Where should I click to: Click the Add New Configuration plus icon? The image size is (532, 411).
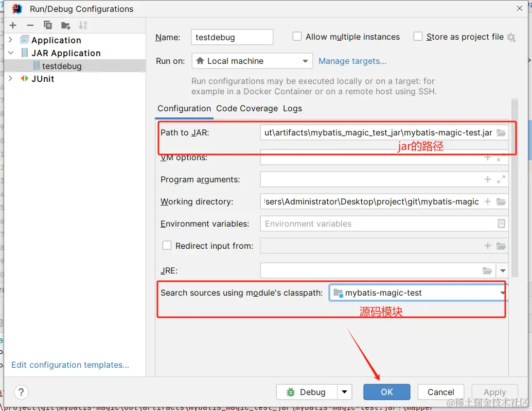13,25
